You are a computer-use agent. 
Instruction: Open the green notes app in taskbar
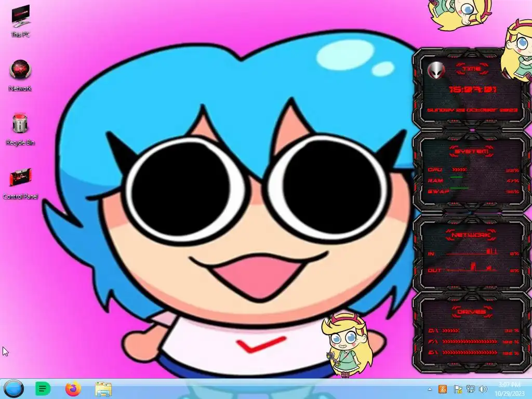point(43,389)
